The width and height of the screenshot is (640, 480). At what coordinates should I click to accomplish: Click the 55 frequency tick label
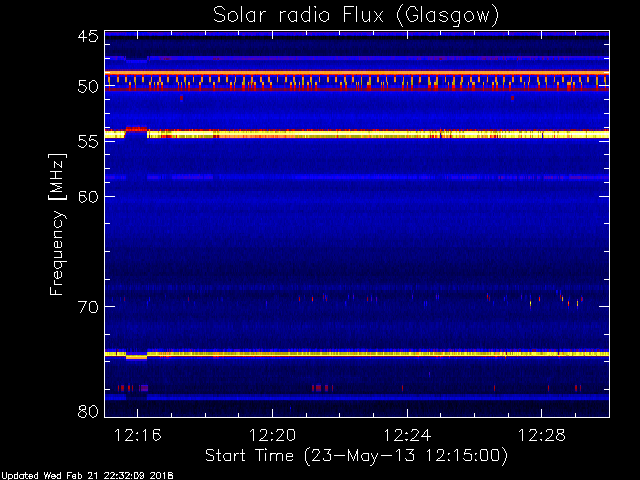[x=88, y=142]
